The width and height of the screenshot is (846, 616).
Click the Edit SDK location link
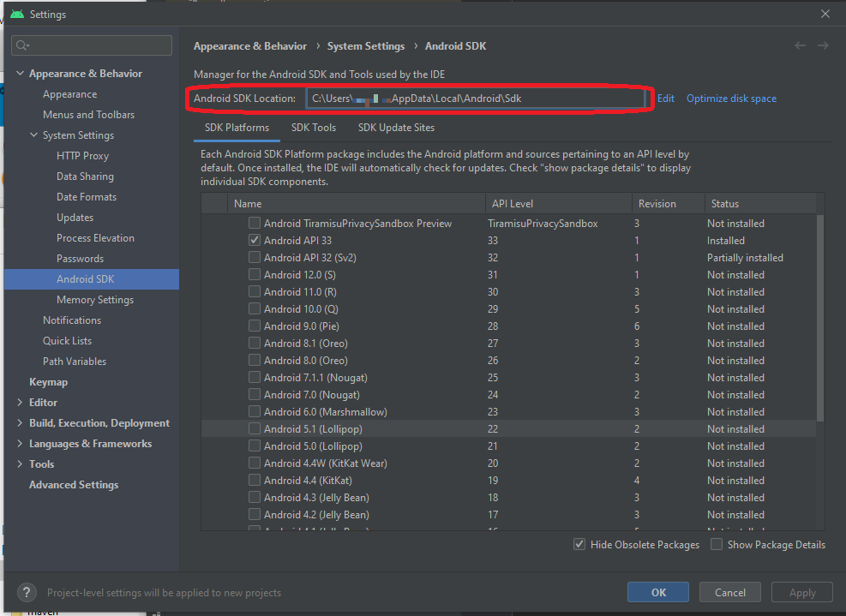(666, 99)
